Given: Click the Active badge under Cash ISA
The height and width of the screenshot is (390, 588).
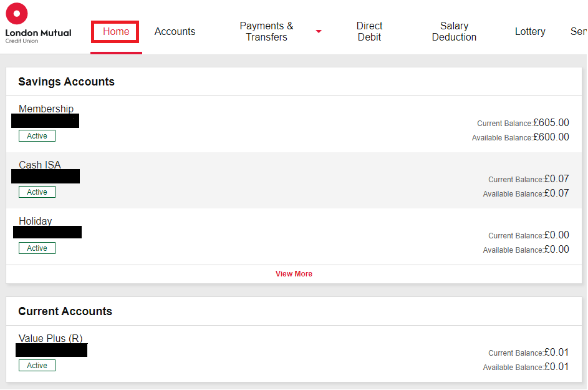Looking at the screenshot, I should (x=37, y=192).
